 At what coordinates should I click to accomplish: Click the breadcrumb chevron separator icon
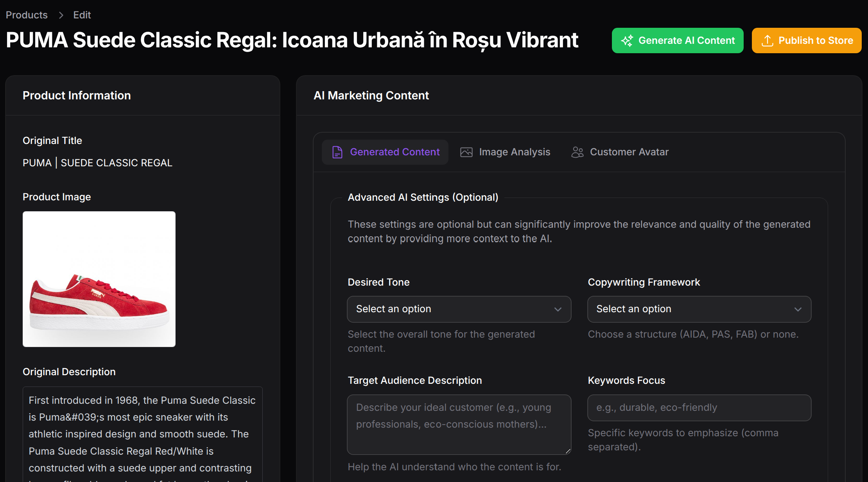coord(61,15)
